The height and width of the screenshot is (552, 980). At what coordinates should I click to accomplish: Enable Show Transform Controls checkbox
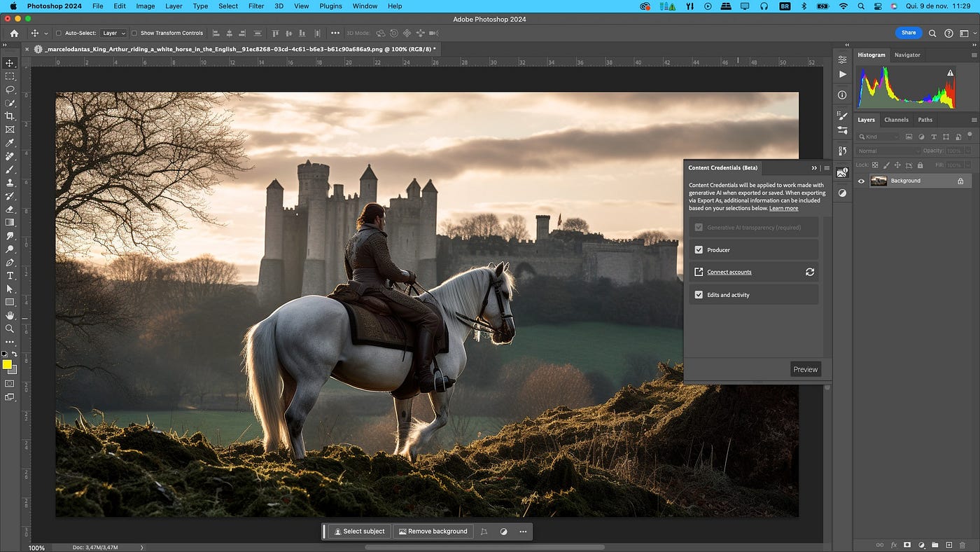click(x=134, y=33)
